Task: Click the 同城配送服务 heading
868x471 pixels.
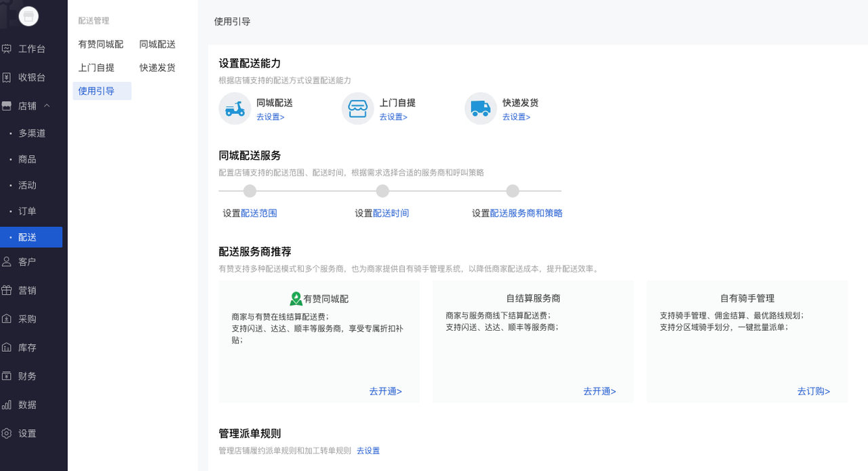Action: click(250, 155)
